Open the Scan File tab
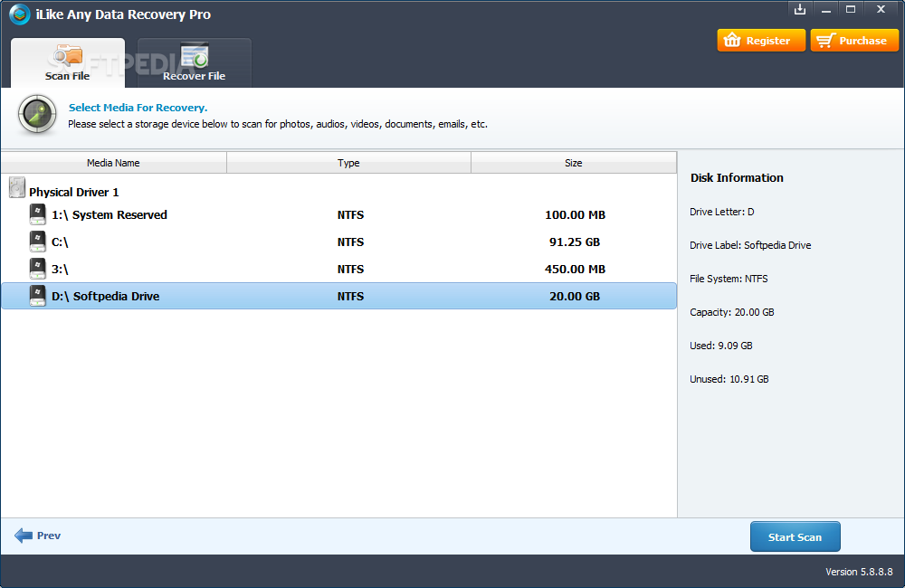Image resolution: width=905 pixels, height=588 pixels. click(68, 63)
